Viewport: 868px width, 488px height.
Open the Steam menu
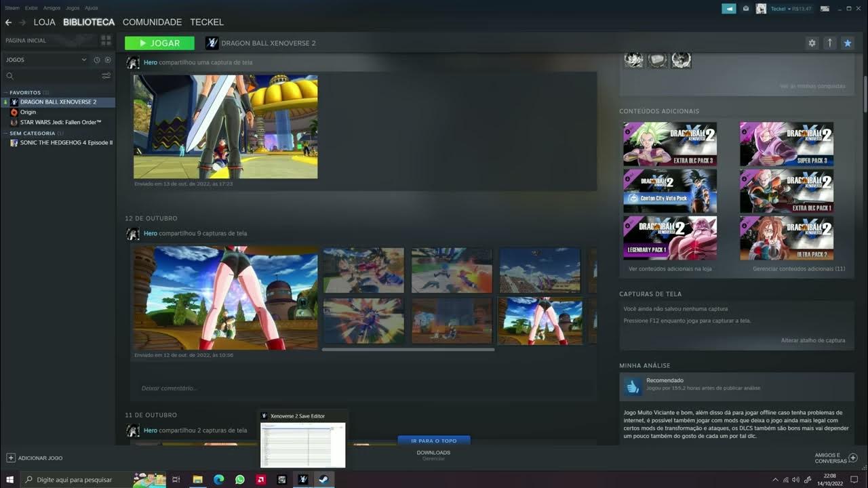[x=12, y=8]
